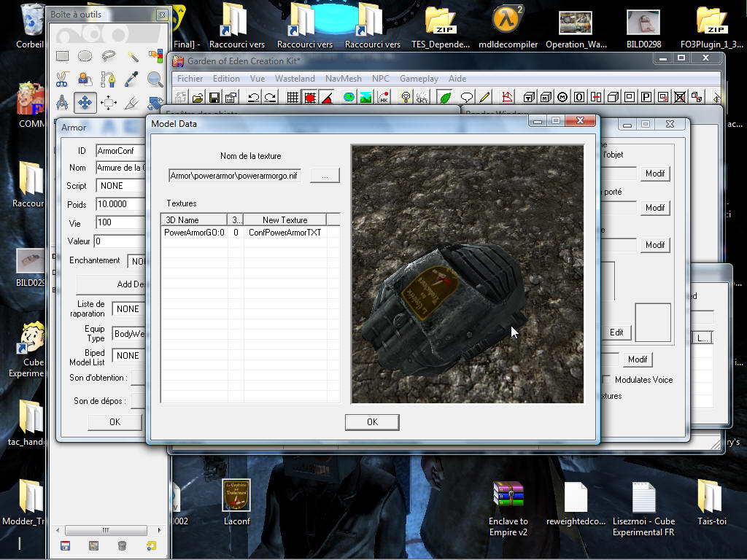This screenshot has height=560, width=747.
Task: Click the speech bubble icon in GECK toolbar
Action: (x=467, y=98)
